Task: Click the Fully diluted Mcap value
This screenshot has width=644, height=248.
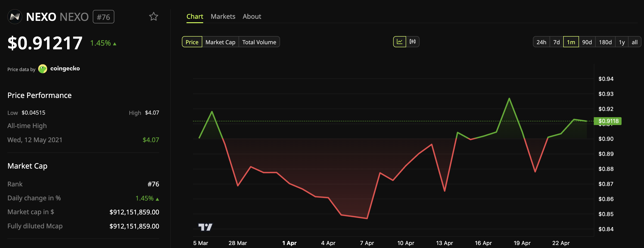Action: (134, 226)
